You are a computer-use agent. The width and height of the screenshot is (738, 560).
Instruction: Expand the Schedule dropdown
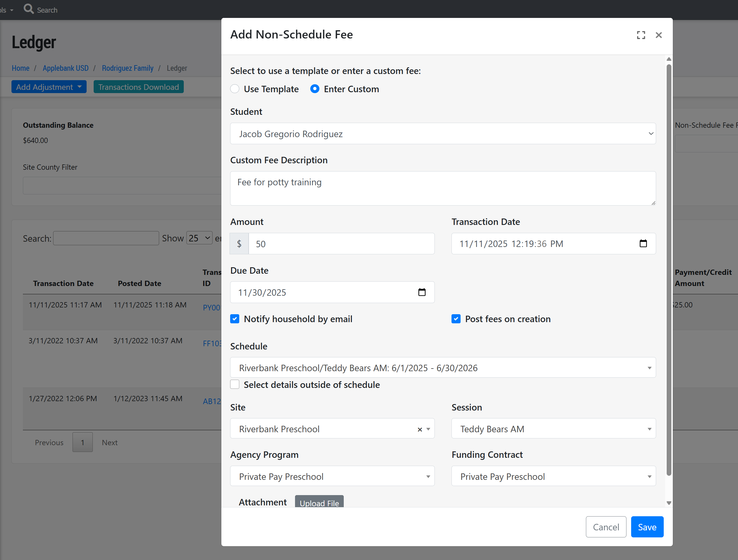[443, 368]
